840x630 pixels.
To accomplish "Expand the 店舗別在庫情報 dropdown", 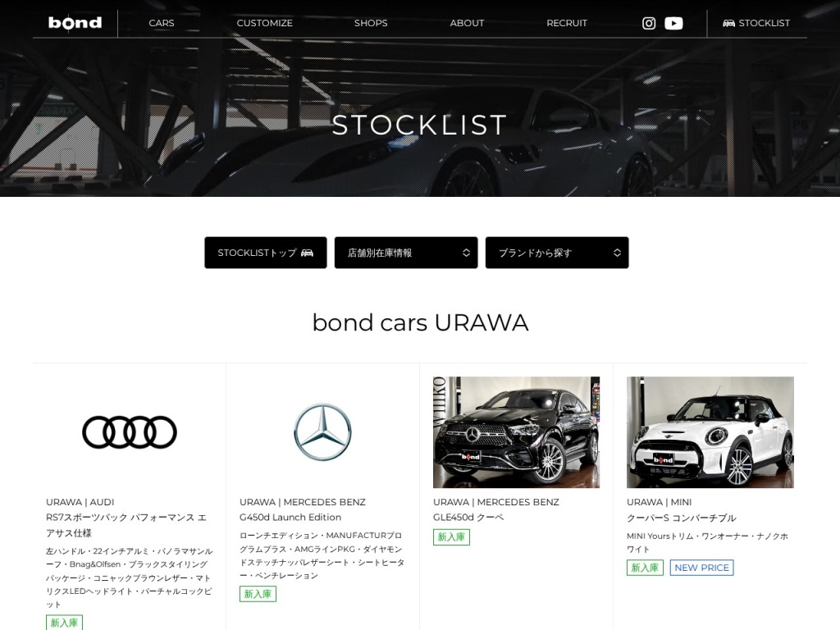I will 406,253.
